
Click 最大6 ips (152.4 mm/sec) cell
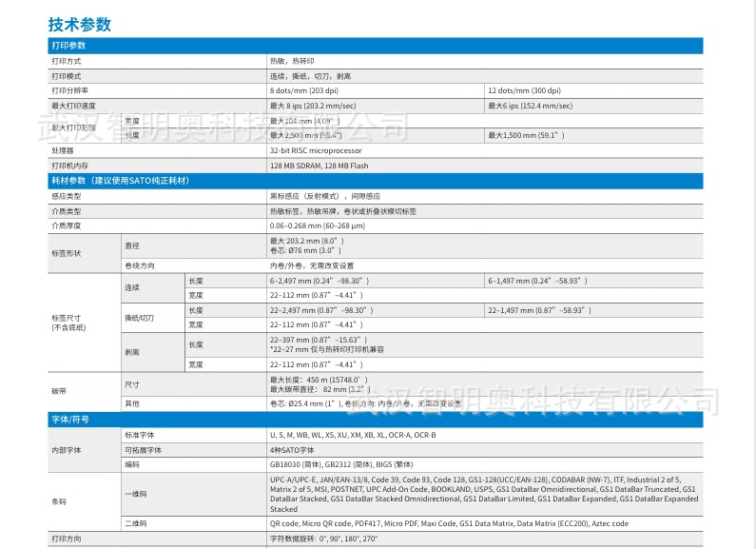click(531, 106)
